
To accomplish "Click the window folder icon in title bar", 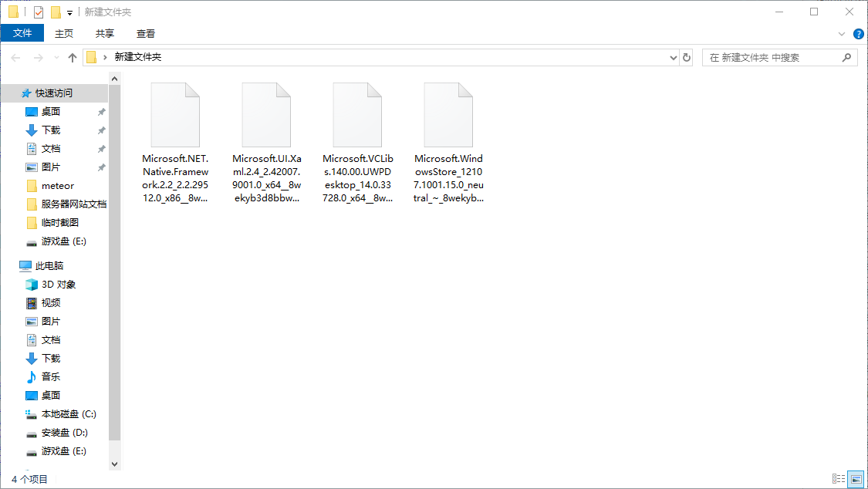I will 13,12.
